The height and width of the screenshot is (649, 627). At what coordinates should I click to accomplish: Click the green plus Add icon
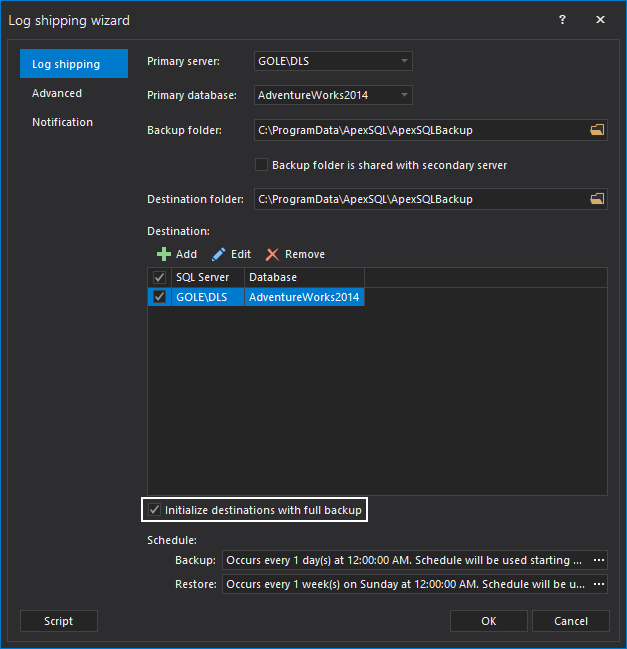click(x=164, y=254)
